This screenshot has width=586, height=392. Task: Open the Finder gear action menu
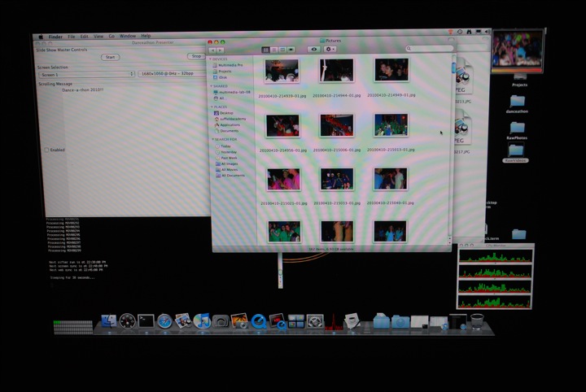(330, 50)
